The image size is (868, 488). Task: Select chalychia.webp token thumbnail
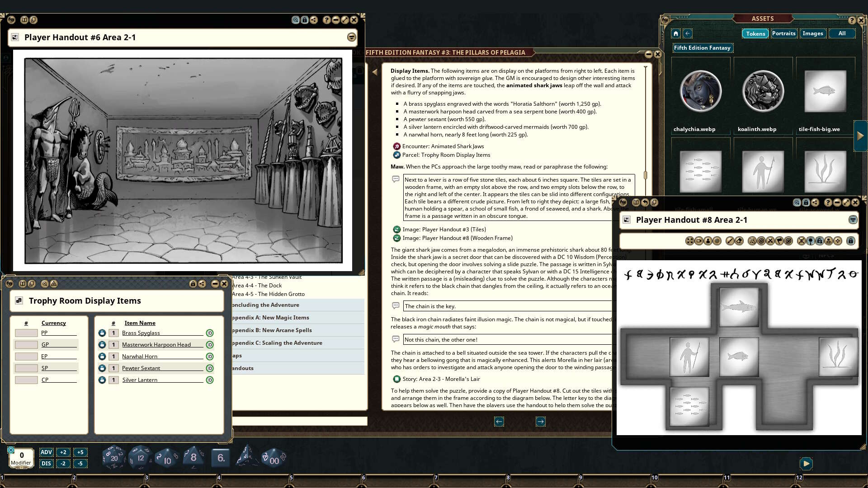[700, 91]
